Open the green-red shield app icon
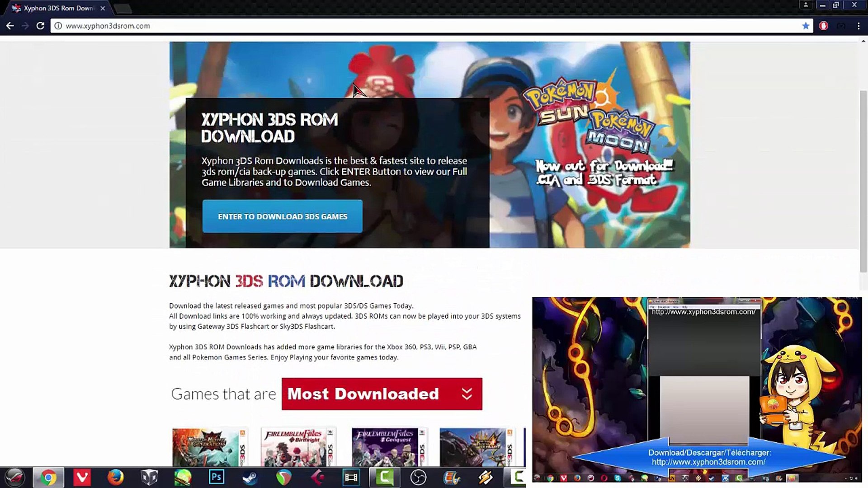 (284, 477)
